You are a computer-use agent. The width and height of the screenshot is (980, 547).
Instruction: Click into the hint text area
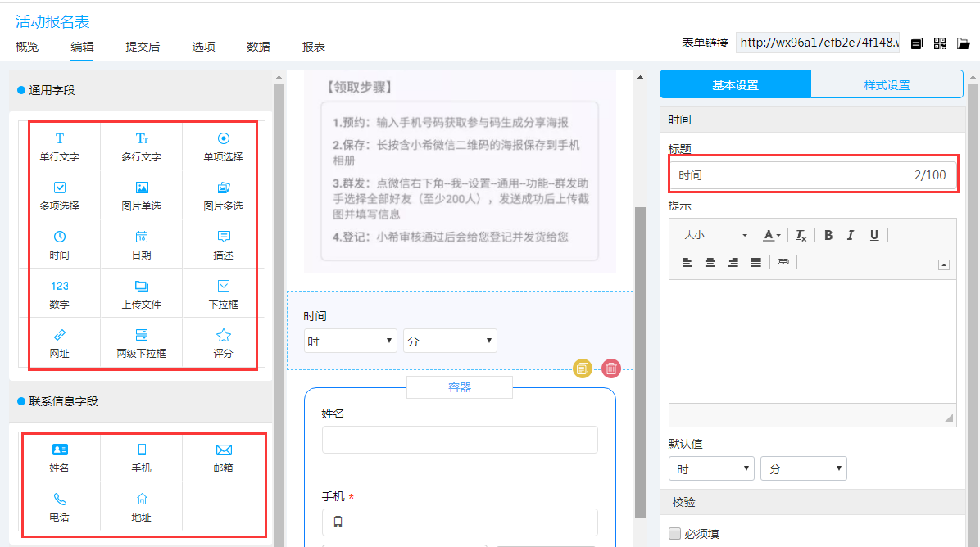click(813, 341)
